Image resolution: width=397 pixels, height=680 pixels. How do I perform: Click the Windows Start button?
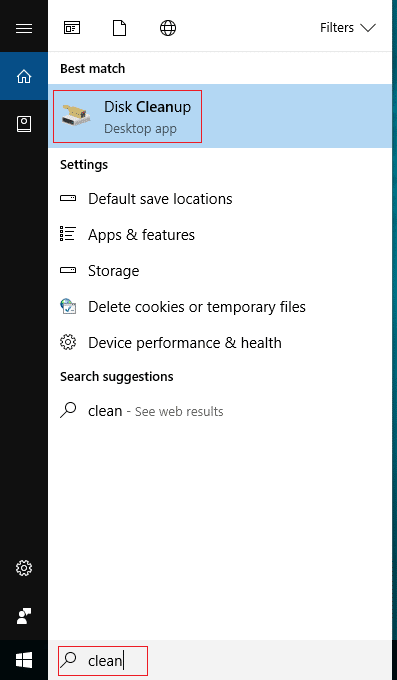coord(24,660)
